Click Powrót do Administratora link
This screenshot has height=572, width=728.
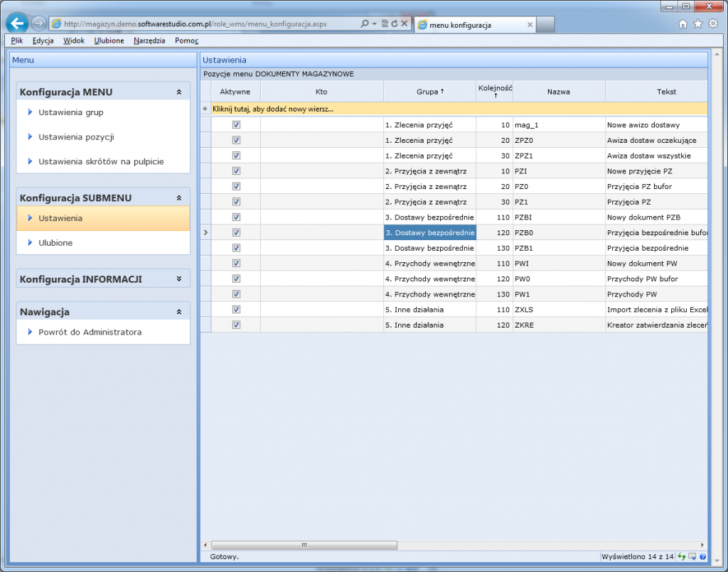coord(90,332)
